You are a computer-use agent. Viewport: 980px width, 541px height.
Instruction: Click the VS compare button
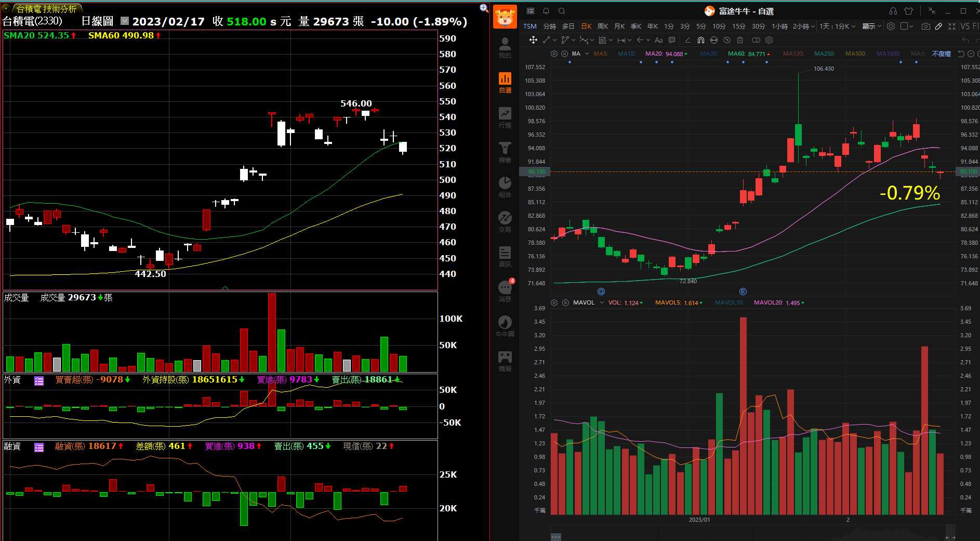pos(965,26)
